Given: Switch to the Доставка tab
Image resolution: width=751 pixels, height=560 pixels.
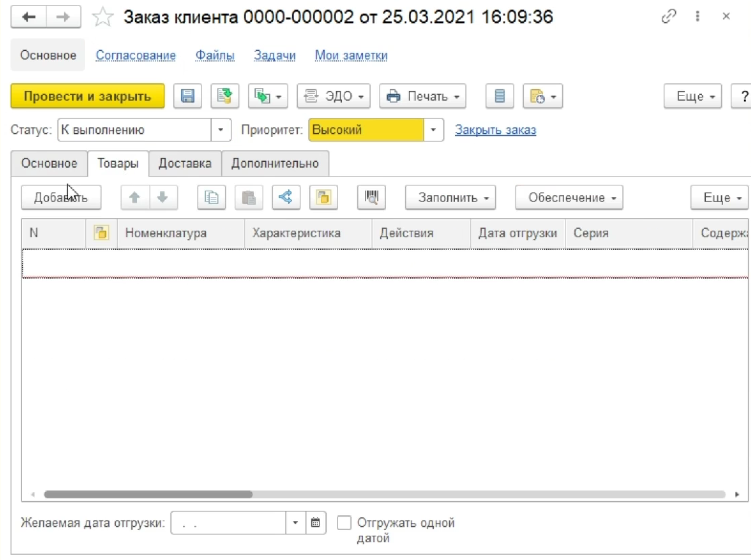Looking at the screenshot, I should point(185,163).
